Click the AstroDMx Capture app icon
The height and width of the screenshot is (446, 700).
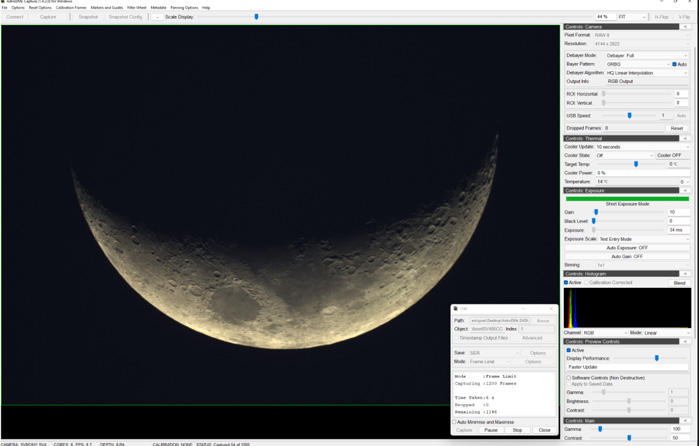click(3, 2)
